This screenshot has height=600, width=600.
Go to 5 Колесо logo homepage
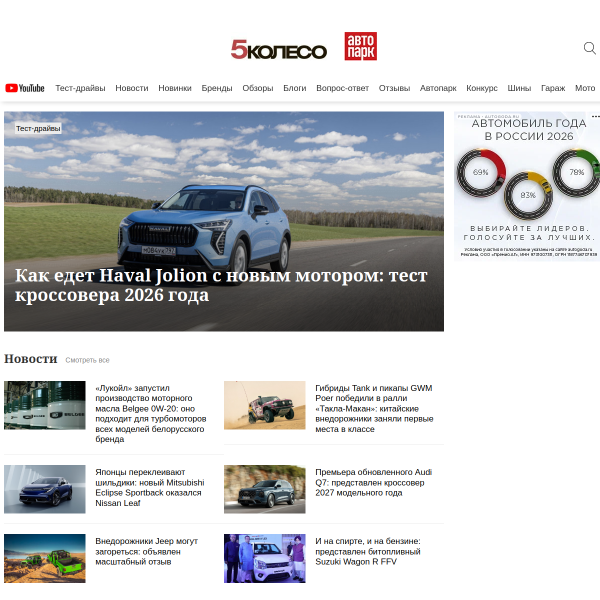pos(279,50)
